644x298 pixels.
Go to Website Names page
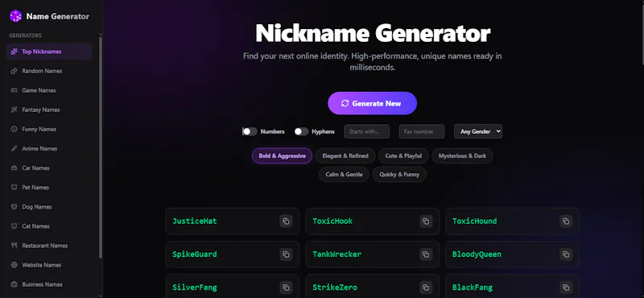[x=49, y=265]
